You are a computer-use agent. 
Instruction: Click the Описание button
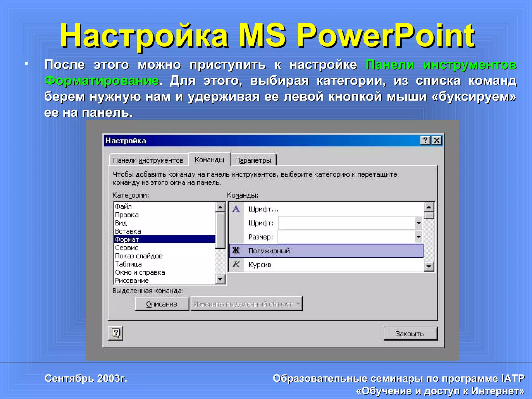pos(162,304)
